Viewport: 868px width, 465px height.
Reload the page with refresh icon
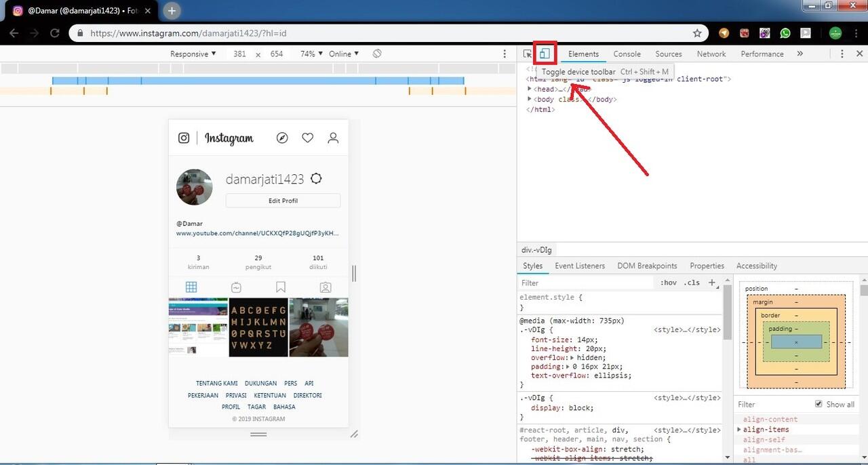coord(55,33)
